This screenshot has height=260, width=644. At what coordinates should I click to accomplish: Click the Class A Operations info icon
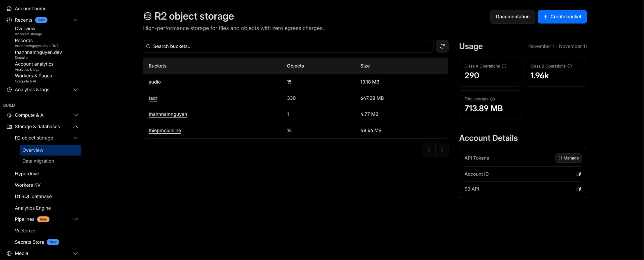(x=504, y=66)
